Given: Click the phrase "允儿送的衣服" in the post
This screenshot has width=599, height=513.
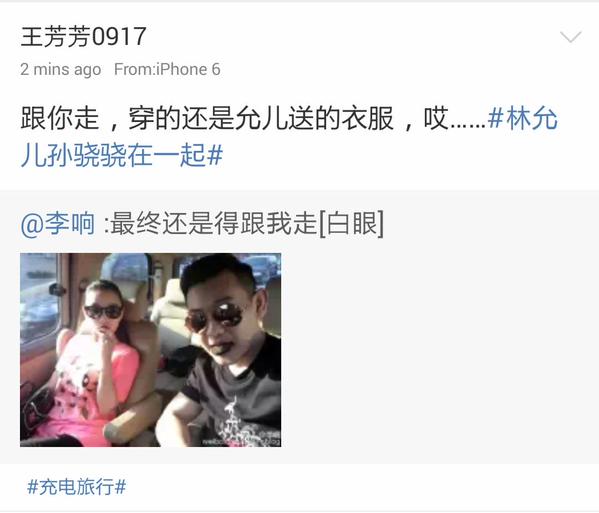Looking at the screenshot, I should (x=314, y=118).
